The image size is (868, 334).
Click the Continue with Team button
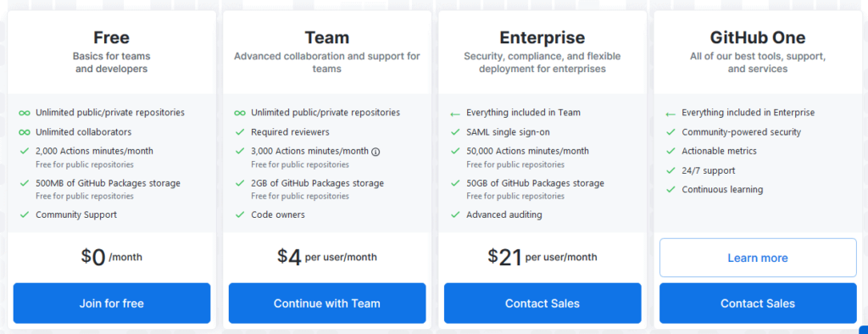tap(327, 303)
